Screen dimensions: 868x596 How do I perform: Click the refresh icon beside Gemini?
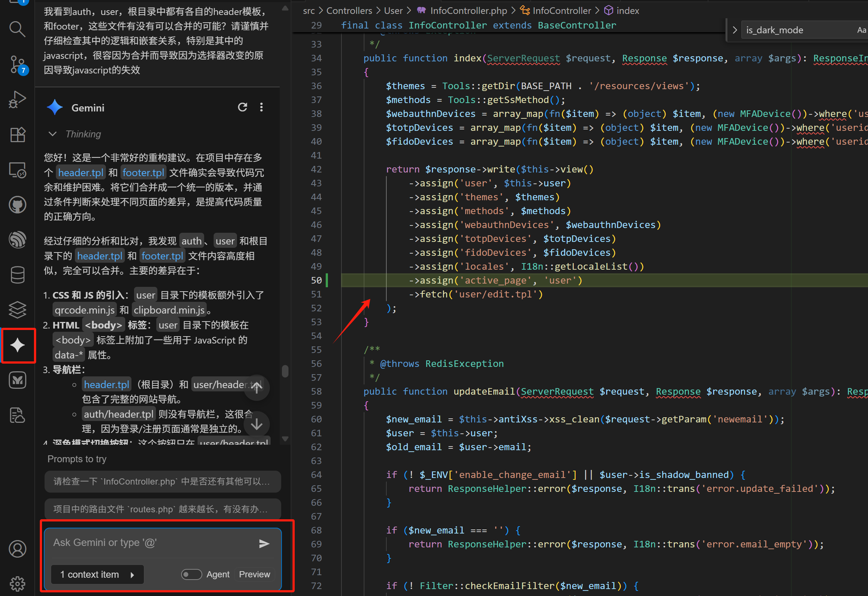(x=242, y=108)
